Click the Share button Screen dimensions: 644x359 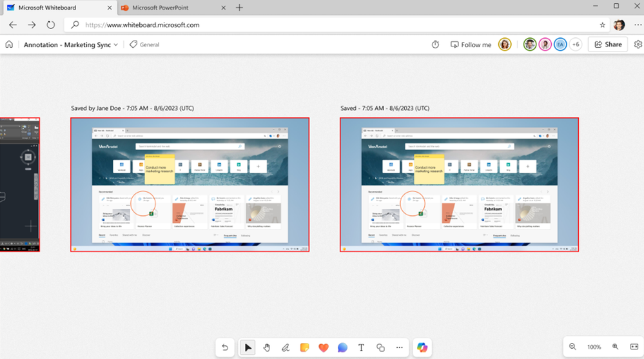click(x=608, y=44)
